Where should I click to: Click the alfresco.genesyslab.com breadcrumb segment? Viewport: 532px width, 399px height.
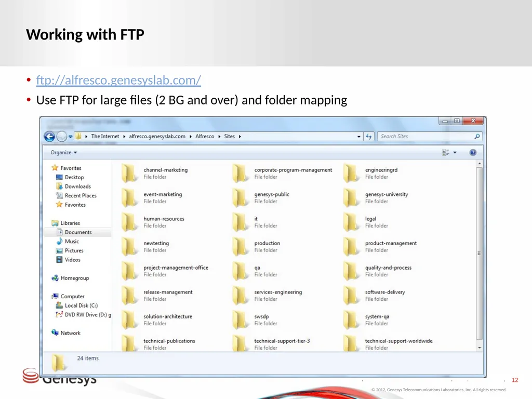point(157,136)
